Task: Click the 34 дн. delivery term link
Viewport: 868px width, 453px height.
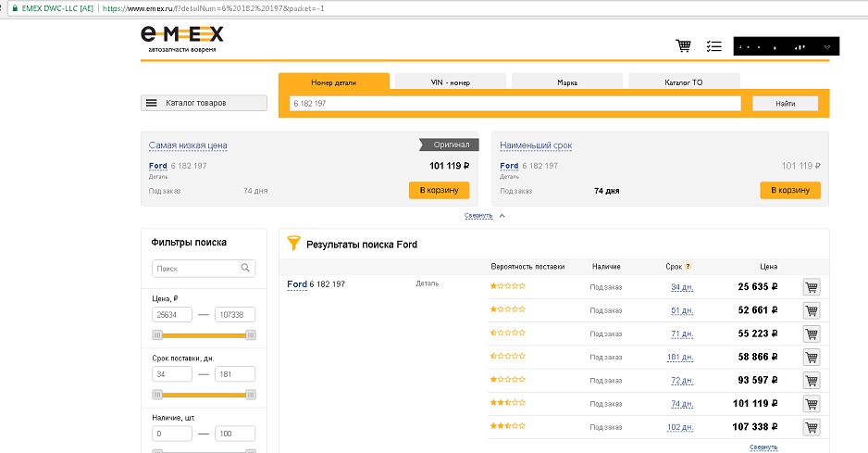Action: [682, 287]
